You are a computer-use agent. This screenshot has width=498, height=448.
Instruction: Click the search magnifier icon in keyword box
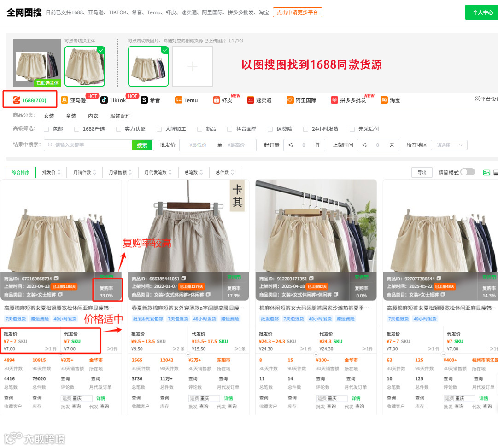50,145
